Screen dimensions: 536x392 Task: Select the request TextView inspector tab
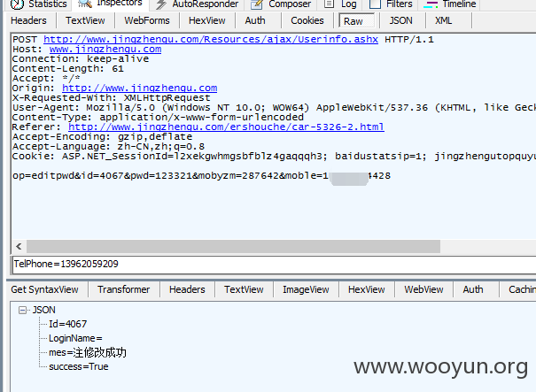point(85,20)
